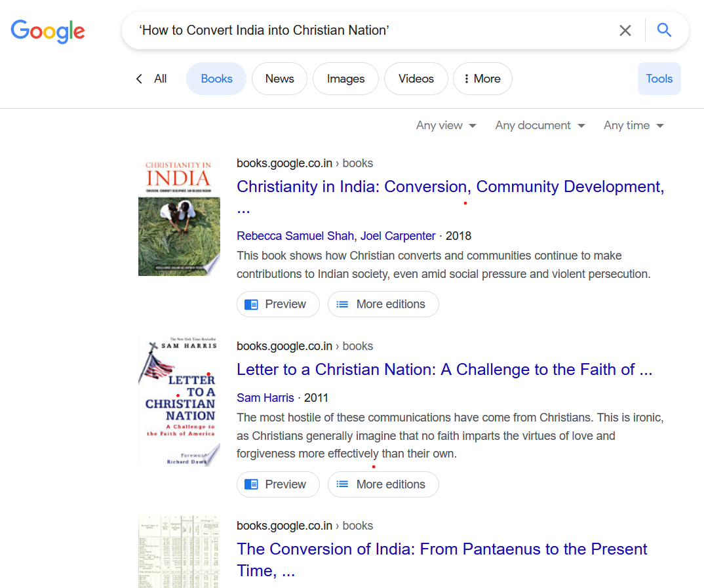Expand the Any time dropdown
The width and height of the screenshot is (704, 588).
633,125
